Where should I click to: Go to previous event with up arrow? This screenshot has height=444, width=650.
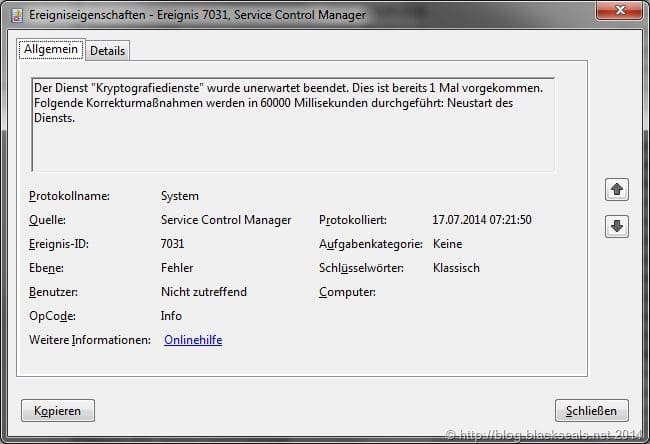pyautogui.click(x=617, y=189)
